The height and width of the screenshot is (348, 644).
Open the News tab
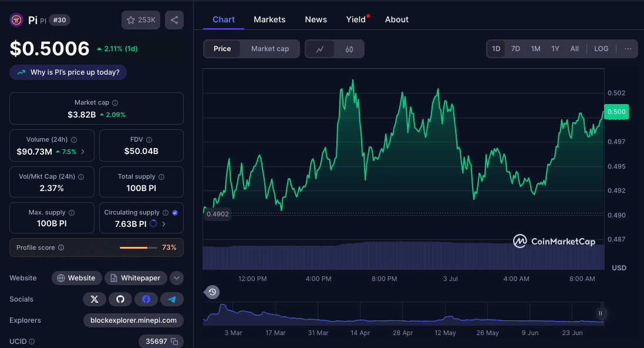316,19
